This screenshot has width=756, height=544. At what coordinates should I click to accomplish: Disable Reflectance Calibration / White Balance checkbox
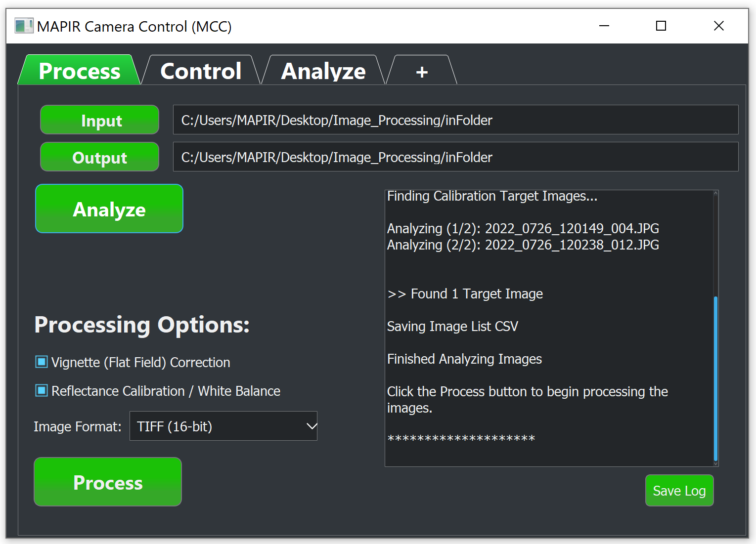42,391
